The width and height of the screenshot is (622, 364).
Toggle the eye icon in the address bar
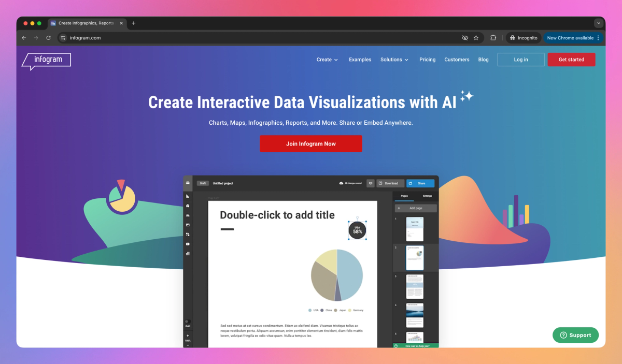[x=465, y=37]
